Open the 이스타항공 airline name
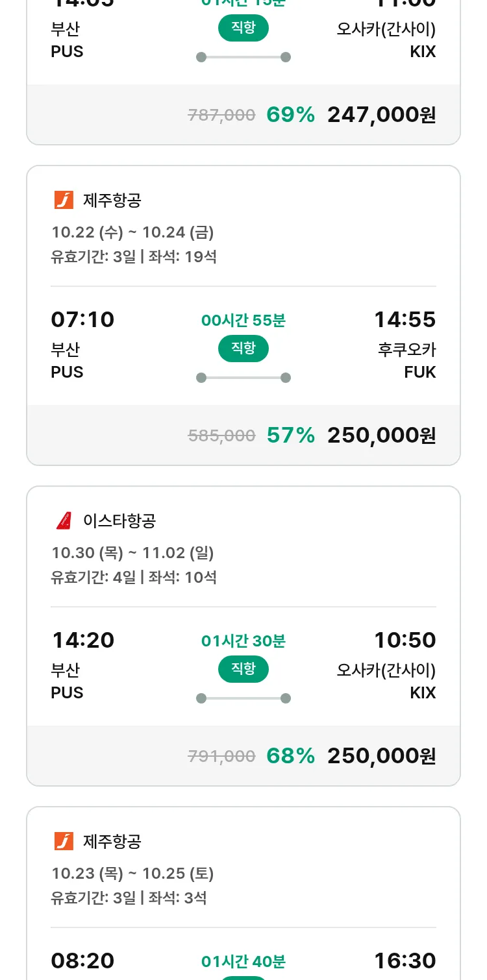Viewport: 487px width, 980px height. tap(119, 521)
